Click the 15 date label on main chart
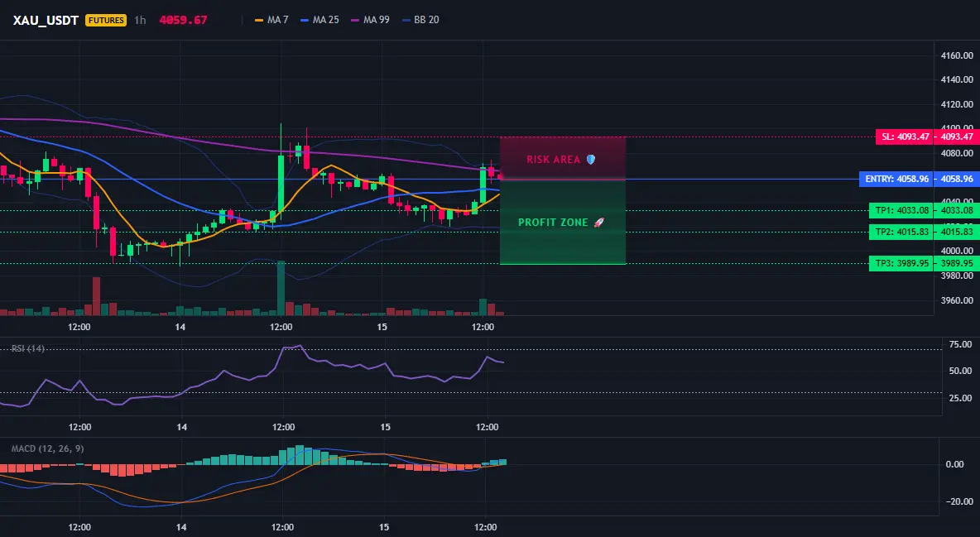The image size is (980, 537). [382, 327]
